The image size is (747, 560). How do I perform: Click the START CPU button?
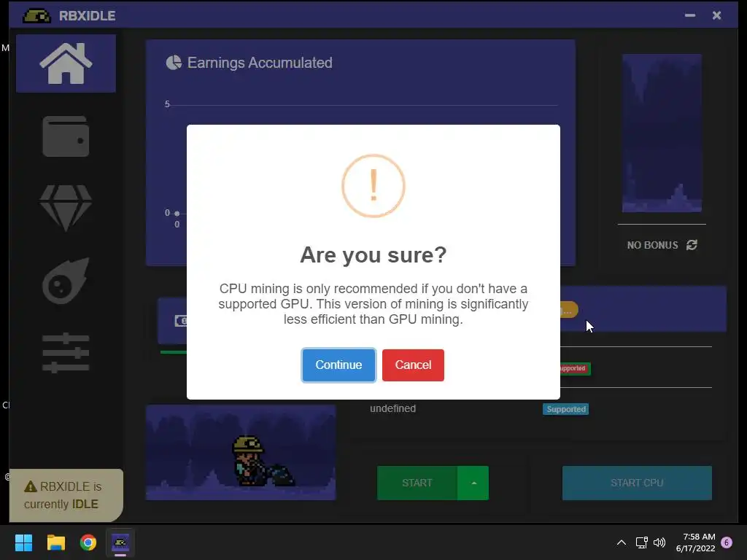[x=637, y=483]
